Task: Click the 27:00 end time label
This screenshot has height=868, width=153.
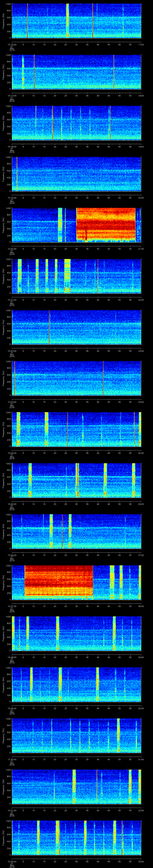Action: pyautogui.click(x=141, y=555)
